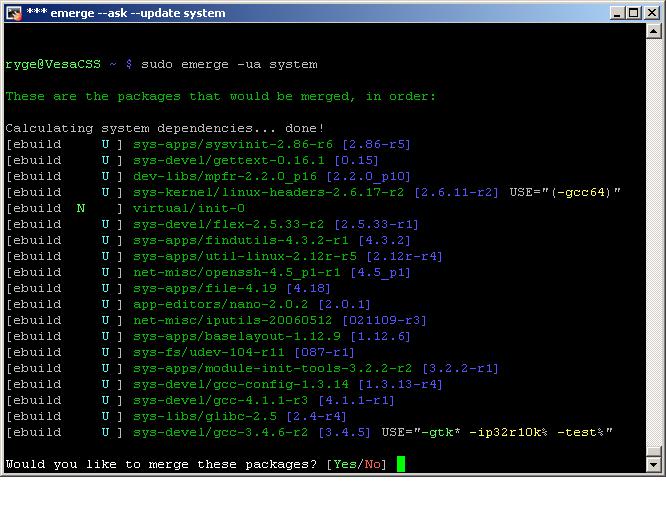The width and height of the screenshot is (666, 512).
Task: Click old version '[2.86-r5]' text
Action: (376, 144)
